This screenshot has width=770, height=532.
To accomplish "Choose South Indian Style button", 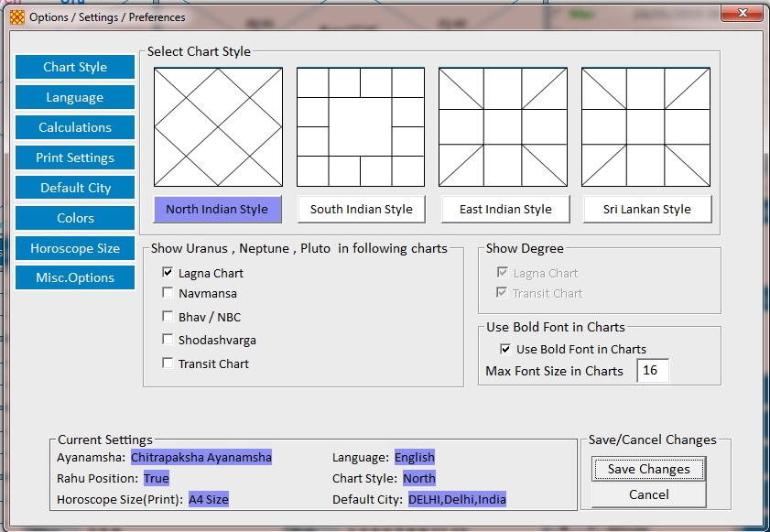I will tap(362, 210).
